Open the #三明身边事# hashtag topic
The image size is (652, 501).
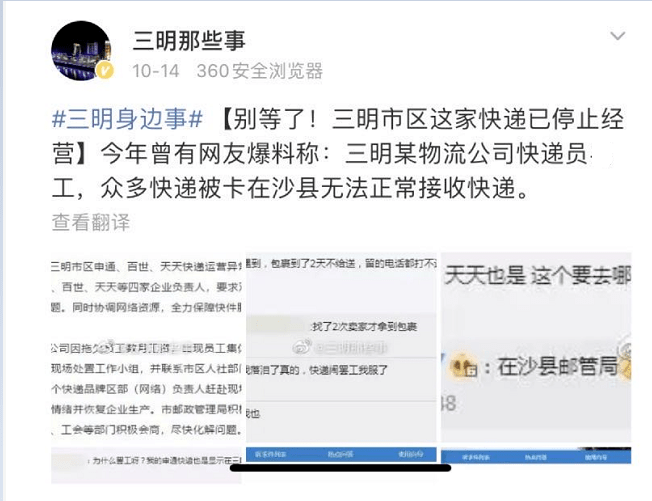click(127, 119)
